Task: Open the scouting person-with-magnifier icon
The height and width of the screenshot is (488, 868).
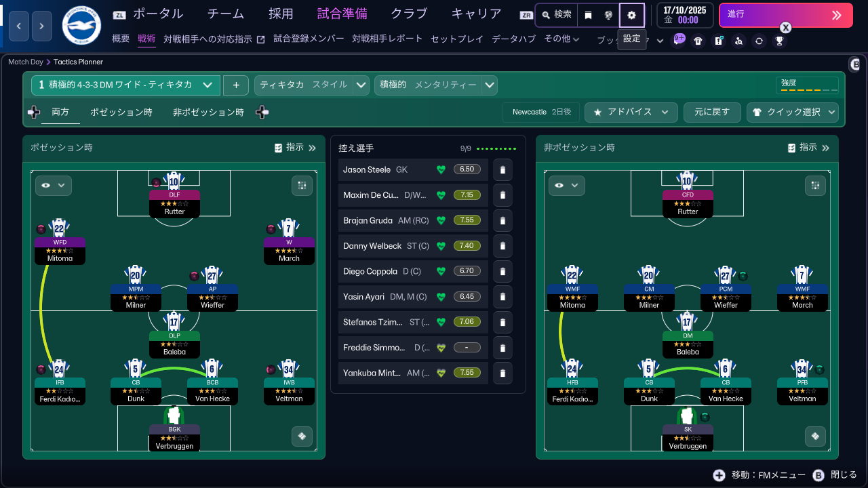Action: (739, 41)
